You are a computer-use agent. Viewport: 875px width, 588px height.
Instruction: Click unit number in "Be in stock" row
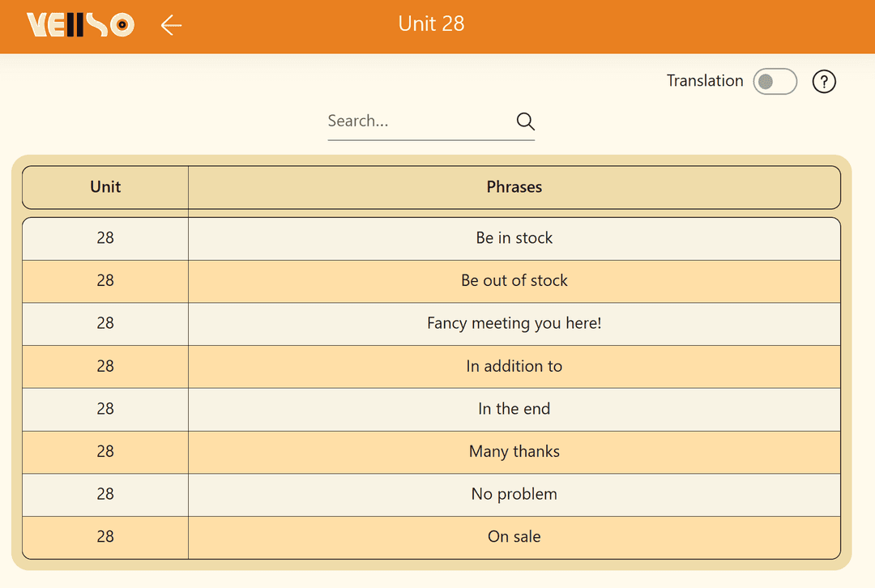tap(105, 238)
